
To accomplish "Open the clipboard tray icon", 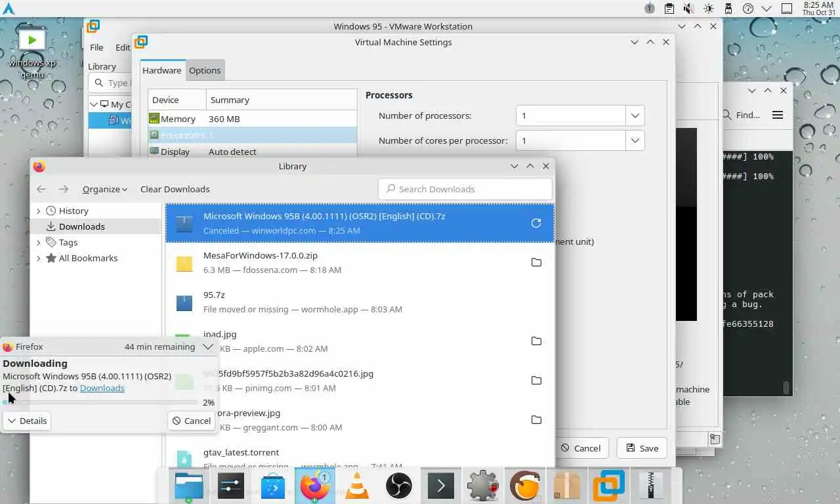I will point(669,9).
